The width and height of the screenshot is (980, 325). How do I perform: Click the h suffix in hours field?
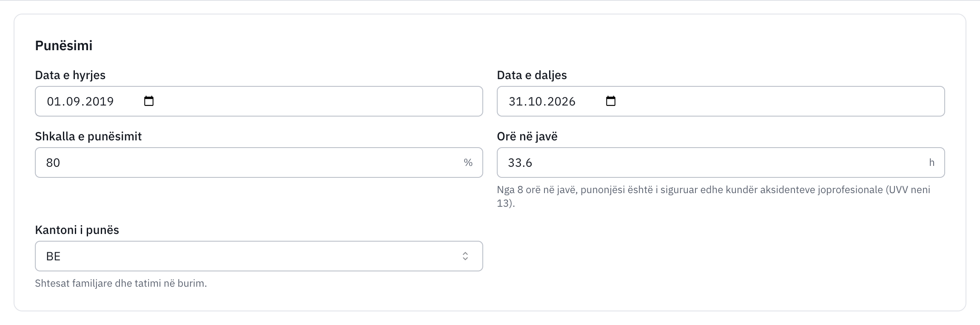click(x=932, y=162)
